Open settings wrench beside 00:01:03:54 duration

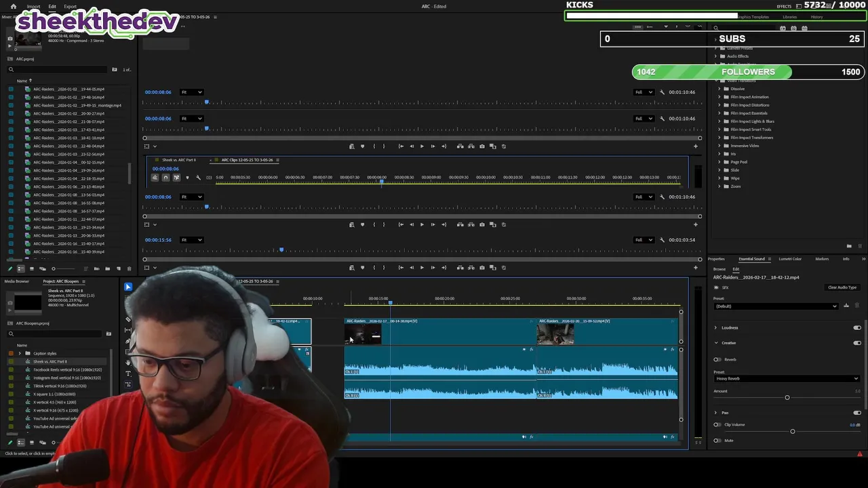pyautogui.click(x=663, y=240)
